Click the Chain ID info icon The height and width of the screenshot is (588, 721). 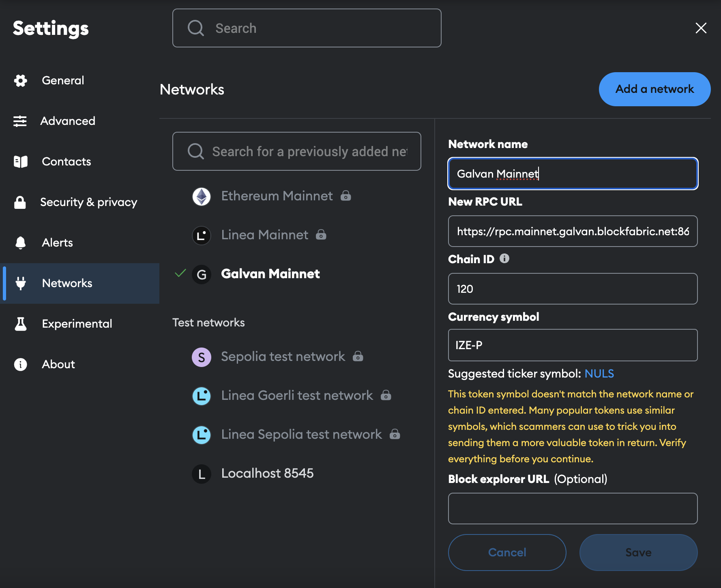(x=504, y=258)
